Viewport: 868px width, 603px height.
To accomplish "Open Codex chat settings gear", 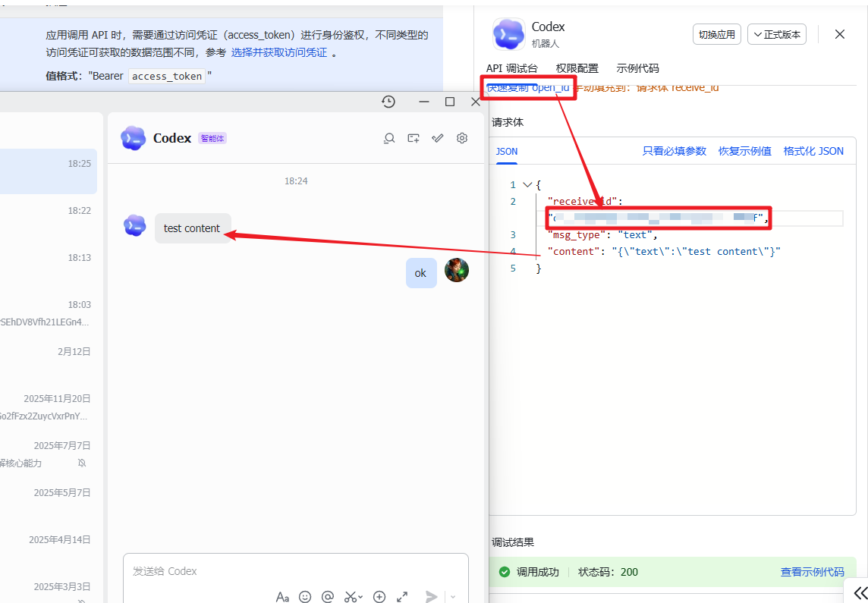I will click(x=462, y=138).
